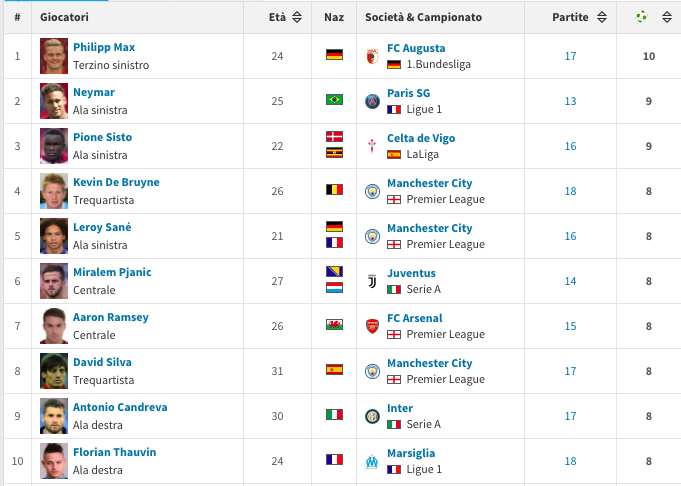
Task: Click the Juventus club logo icon
Action: tap(372, 281)
